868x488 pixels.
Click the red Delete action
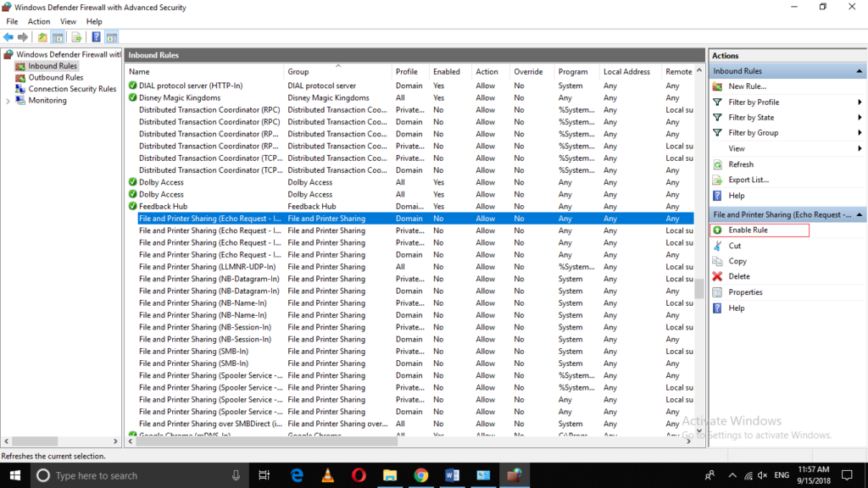pyautogui.click(x=738, y=276)
